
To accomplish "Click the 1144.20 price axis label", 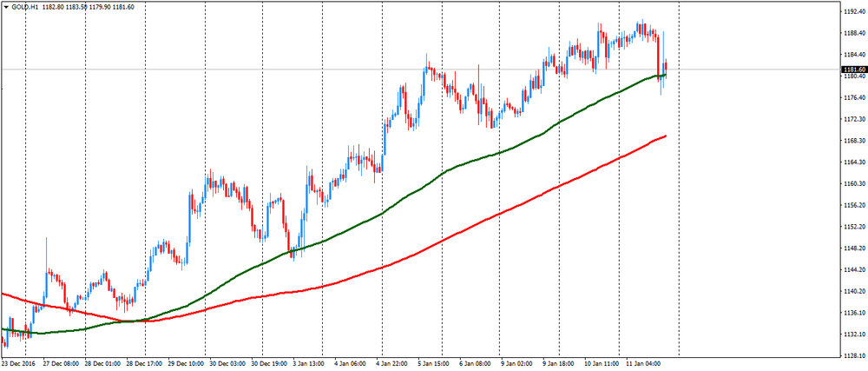I will (x=853, y=269).
